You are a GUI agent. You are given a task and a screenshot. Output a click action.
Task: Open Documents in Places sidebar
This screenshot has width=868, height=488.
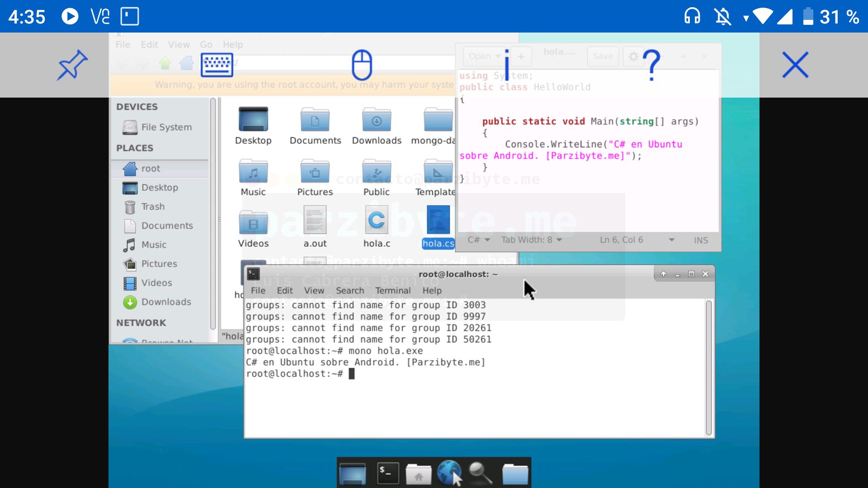click(158, 225)
